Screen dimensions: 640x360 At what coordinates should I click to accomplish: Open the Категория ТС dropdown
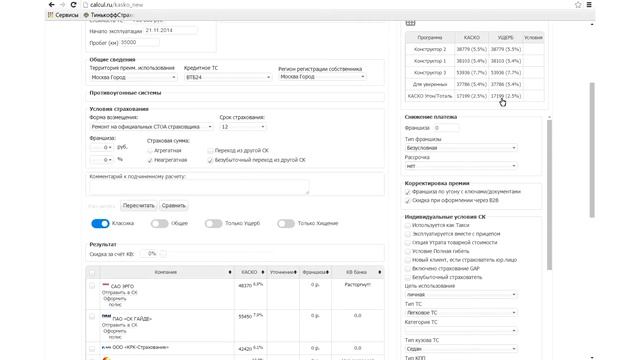click(461, 331)
